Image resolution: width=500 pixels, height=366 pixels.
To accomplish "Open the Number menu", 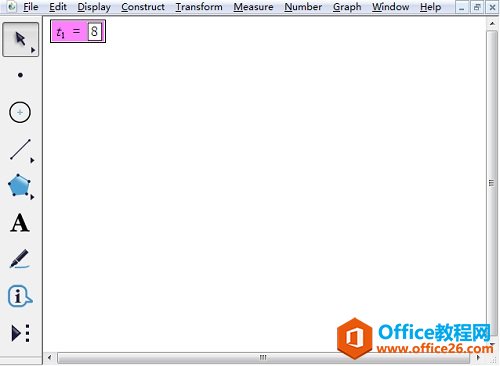I will (x=303, y=7).
